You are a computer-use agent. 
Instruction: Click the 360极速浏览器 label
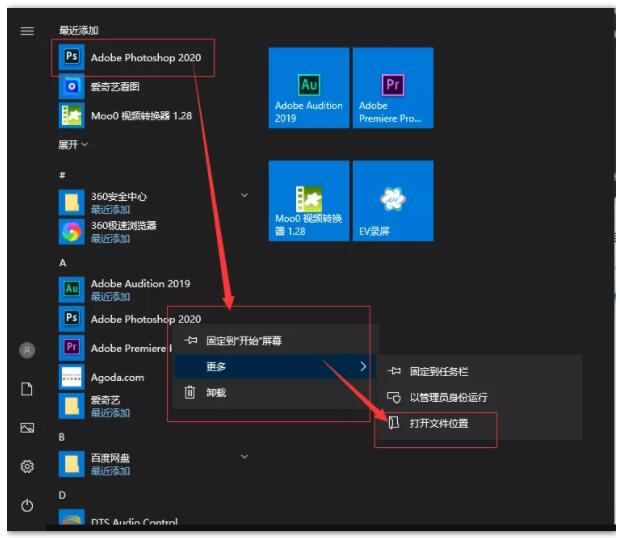(124, 225)
